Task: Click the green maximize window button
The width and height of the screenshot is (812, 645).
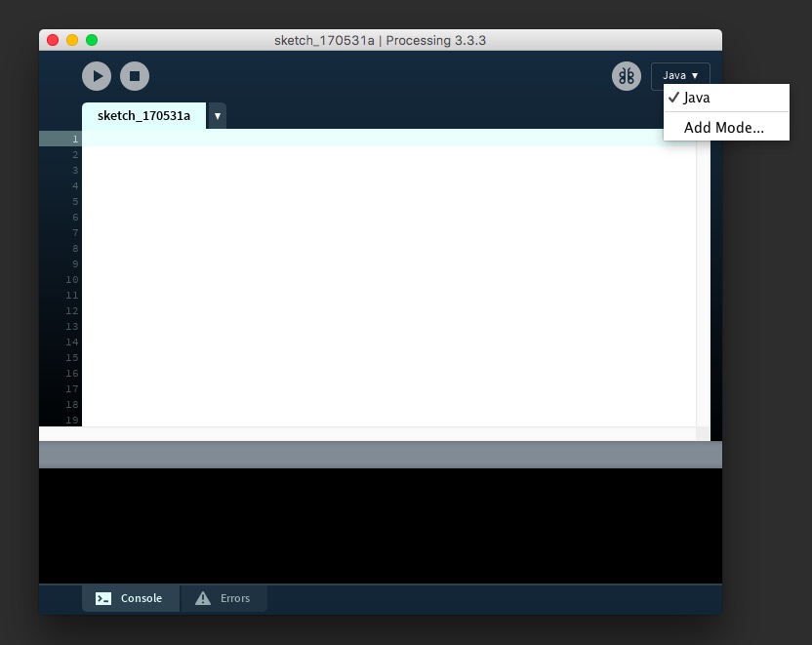Action: pyautogui.click(x=92, y=40)
